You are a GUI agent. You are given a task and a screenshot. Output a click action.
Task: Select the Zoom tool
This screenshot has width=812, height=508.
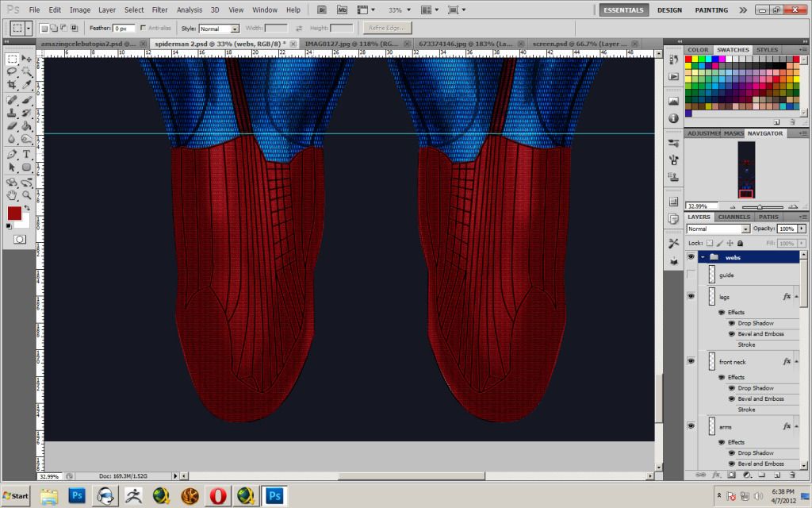point(26,195)
